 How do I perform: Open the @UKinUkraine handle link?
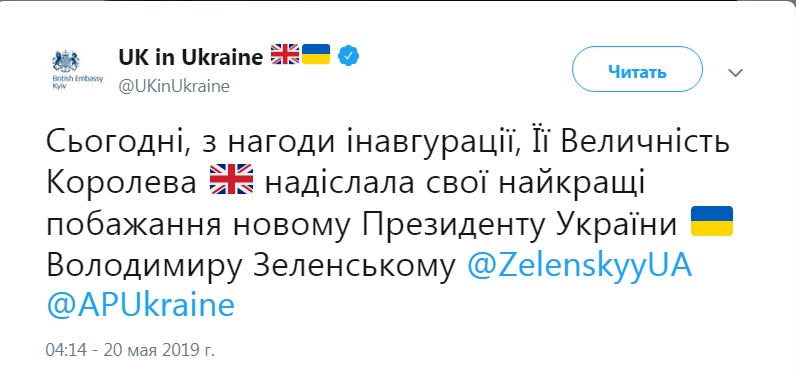pos(174,86)
